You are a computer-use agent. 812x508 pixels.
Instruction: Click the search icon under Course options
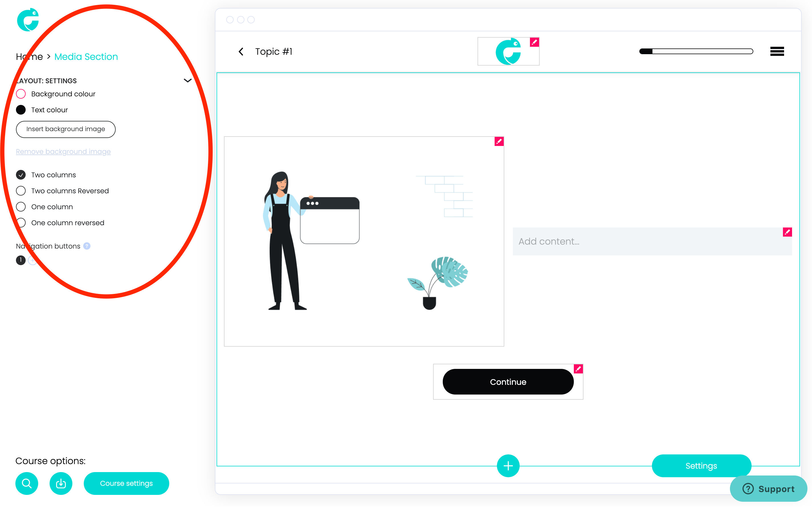[26, 483]
